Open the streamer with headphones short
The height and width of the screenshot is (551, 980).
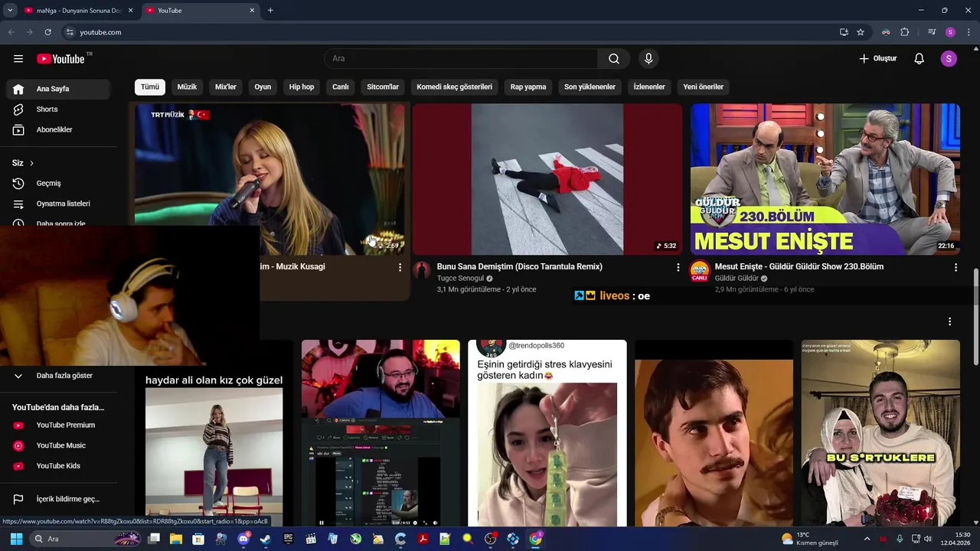point(381,433)
